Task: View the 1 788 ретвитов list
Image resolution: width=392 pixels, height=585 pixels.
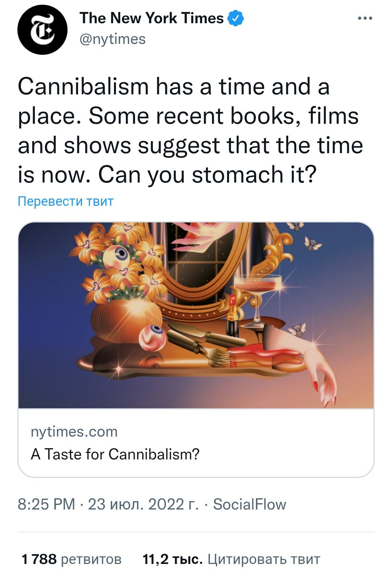Action: coord(72,559)
